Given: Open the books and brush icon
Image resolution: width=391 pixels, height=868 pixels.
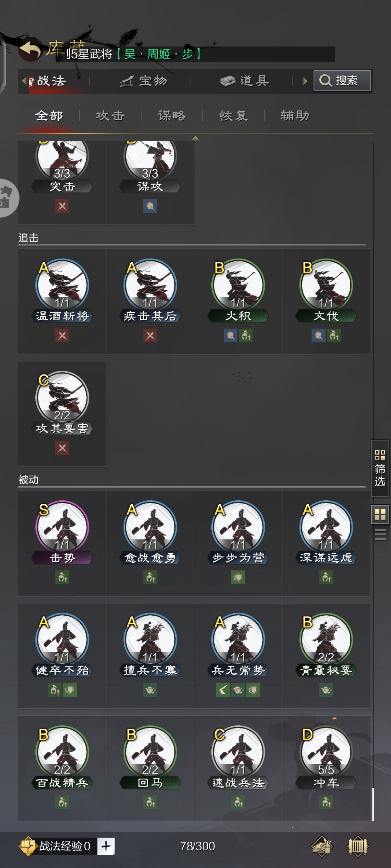Looking at the screenshot, I should [322, 846].
